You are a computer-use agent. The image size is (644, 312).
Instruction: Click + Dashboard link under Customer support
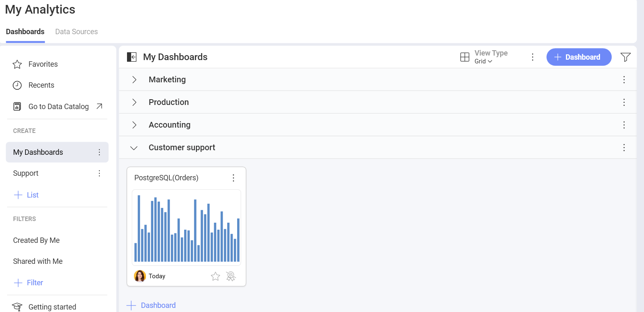(151, 305)
